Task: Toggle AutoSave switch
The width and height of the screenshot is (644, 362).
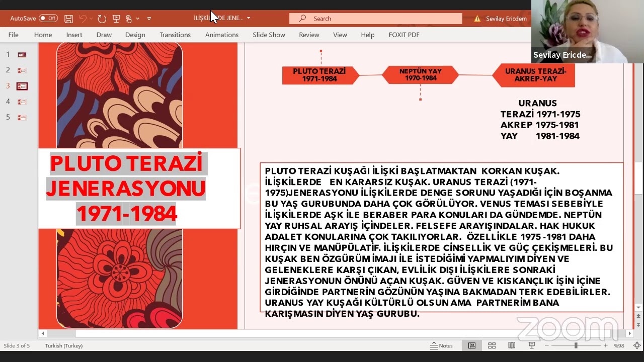Action: coord(48,19)
